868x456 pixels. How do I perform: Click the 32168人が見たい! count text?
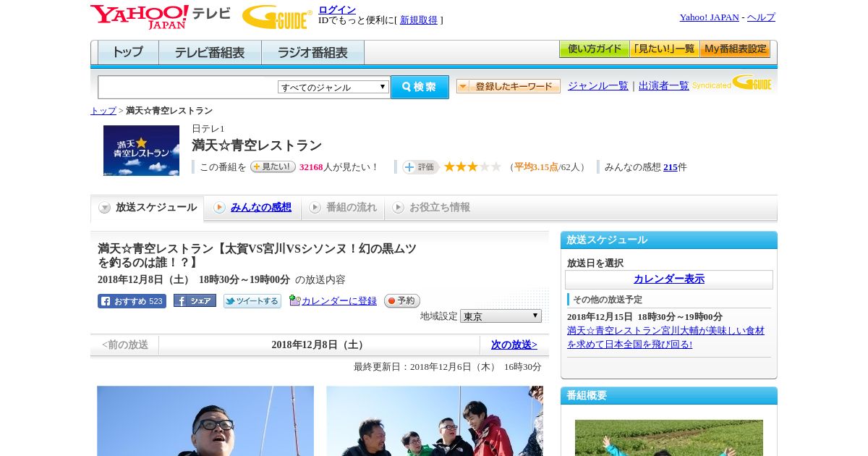click(339, 167)
